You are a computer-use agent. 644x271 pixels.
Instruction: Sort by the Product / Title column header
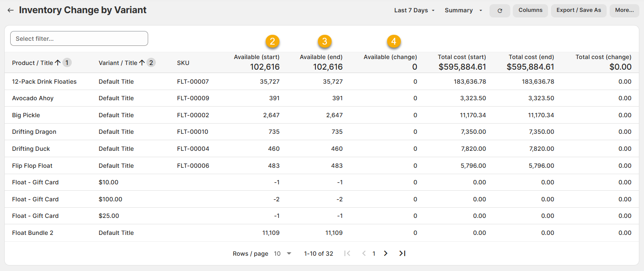point(33,63)
